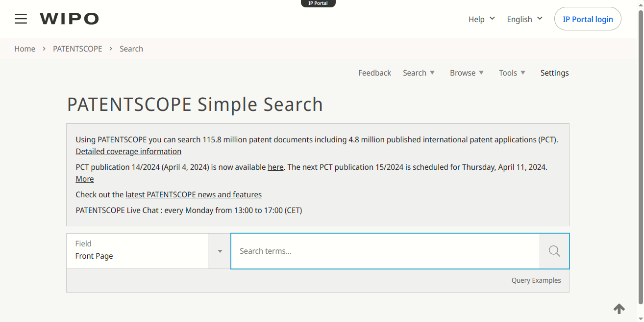Expand the Browse menu

click(467, 73)
